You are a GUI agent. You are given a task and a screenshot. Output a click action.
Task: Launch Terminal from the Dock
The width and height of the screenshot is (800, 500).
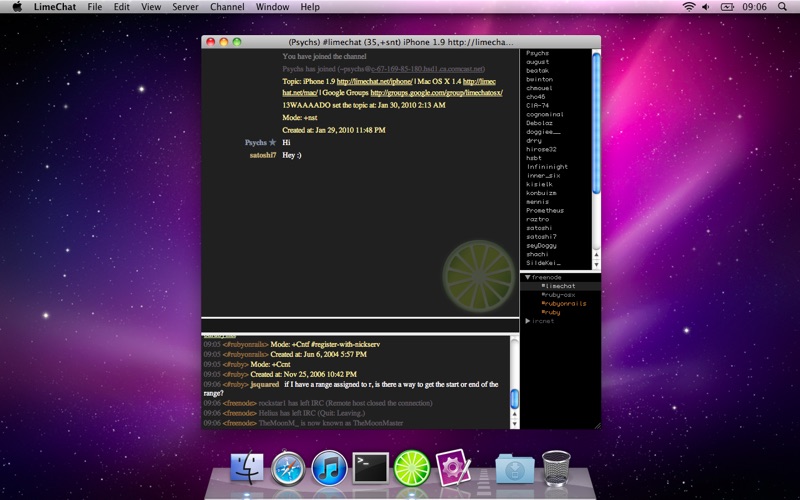tap(370, 467)
